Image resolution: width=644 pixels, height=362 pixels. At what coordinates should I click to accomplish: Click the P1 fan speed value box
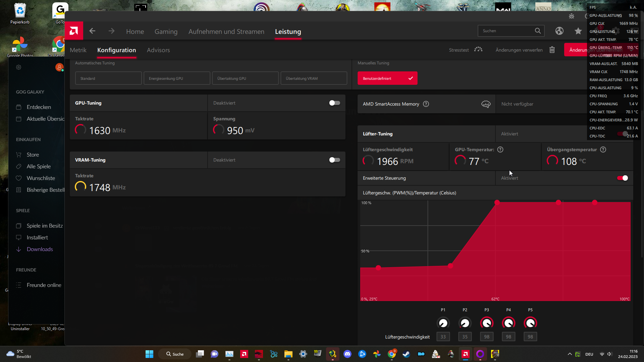(443, 337)
